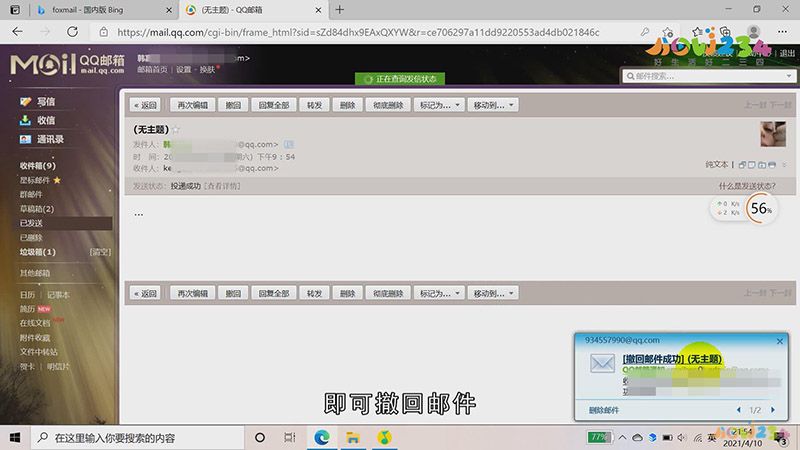Image resolution: width=800 pixels, height=450 pixels.
Task: Click the magnifier icon in the mail search box
Action: tap(630, 76)
